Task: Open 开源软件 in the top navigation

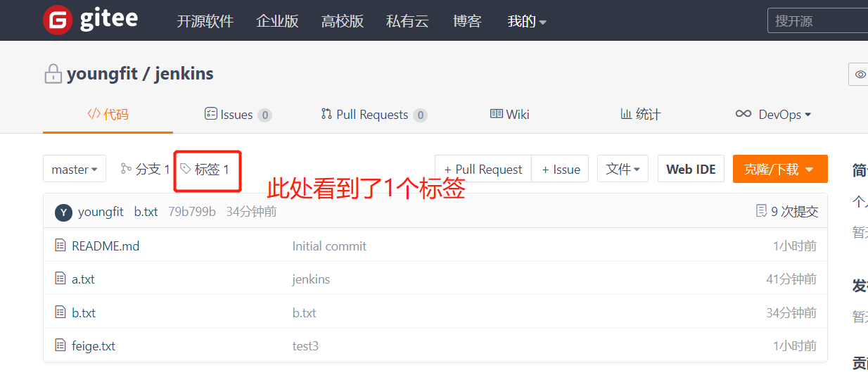Action: pyautogui.click(x=205, y=21)
